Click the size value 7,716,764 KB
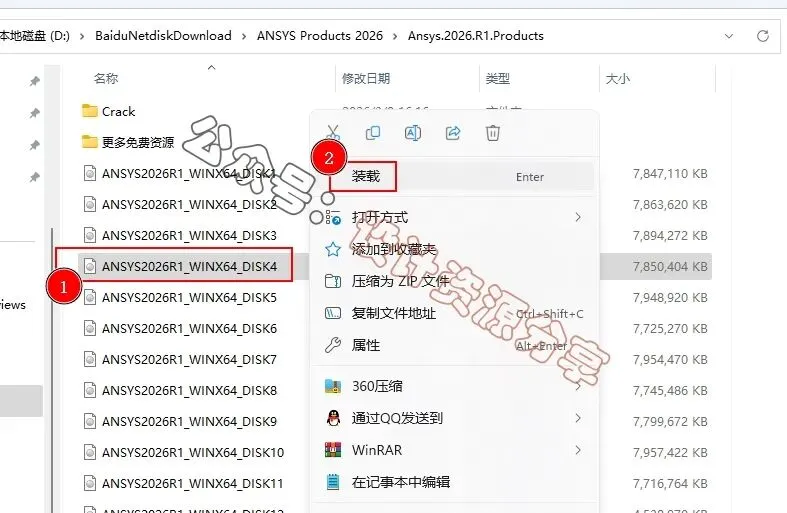787x513 pixels. (x=670, y=484)
